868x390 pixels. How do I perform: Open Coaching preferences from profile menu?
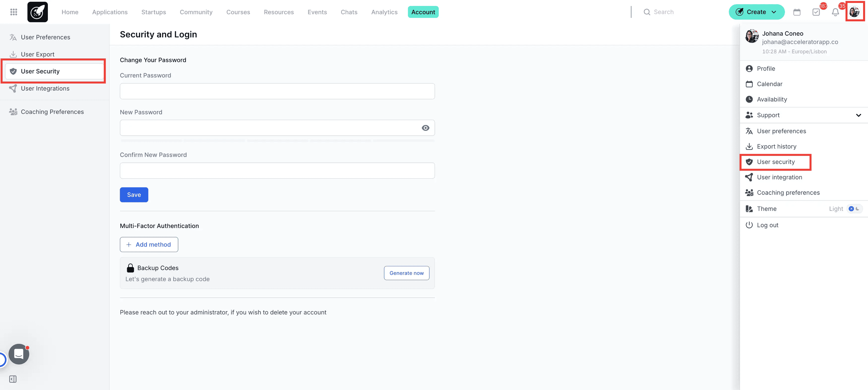[788, 193]
